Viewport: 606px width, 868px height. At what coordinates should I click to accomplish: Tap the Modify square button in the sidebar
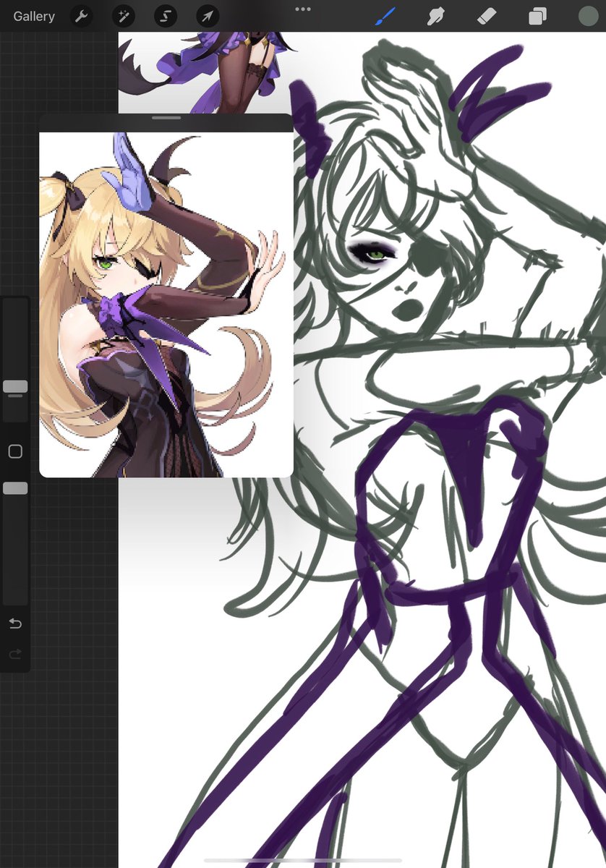15,451
